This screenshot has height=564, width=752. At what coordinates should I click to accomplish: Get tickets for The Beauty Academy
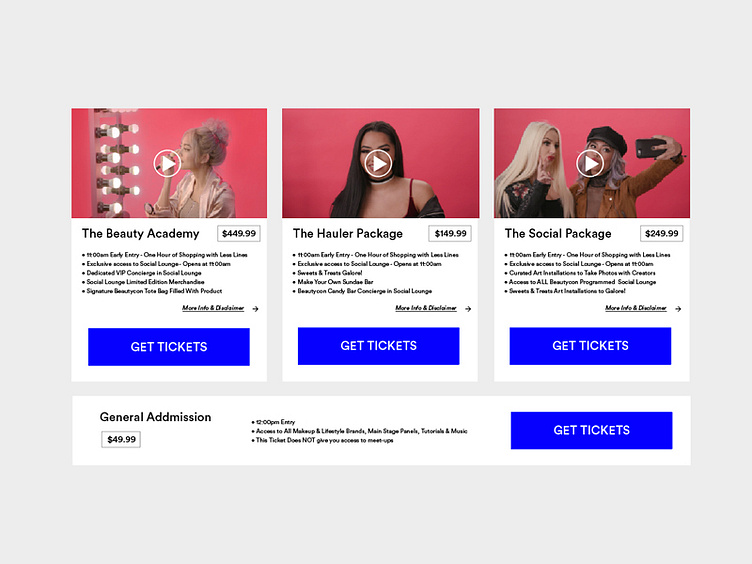pos(169,347)
